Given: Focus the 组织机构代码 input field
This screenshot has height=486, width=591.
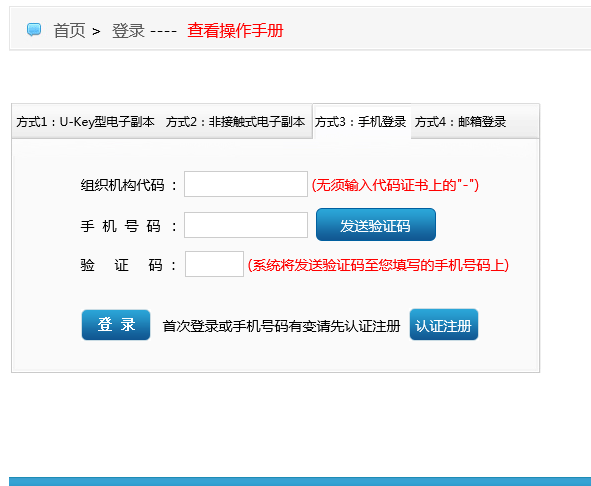Looking at the screenshot, I should pos(246,184).
